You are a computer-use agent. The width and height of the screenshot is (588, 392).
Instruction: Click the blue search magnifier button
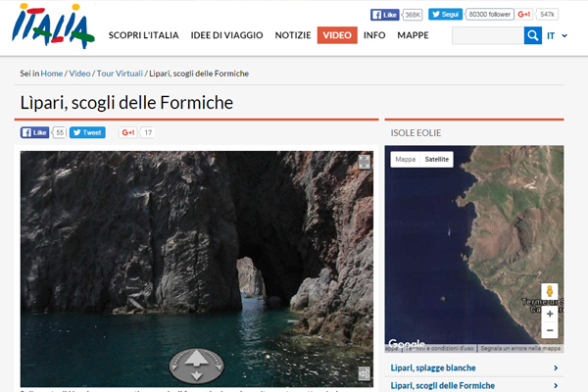(533, 35)
